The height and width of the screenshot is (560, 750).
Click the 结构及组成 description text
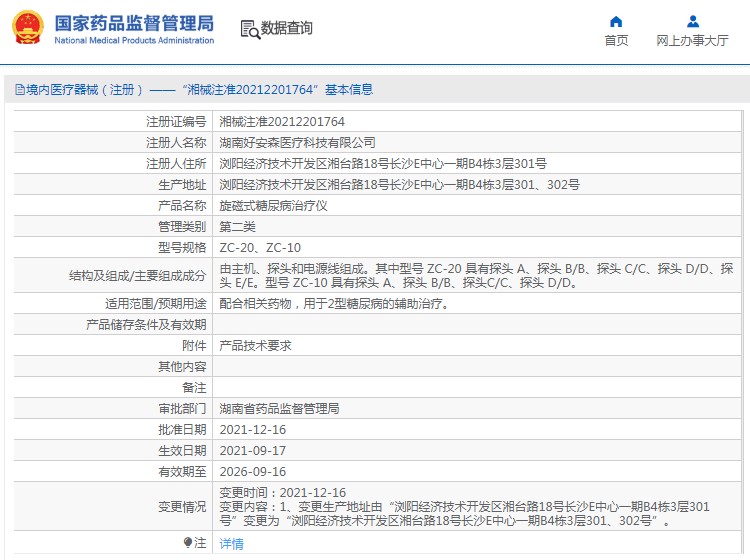[476, 275]
